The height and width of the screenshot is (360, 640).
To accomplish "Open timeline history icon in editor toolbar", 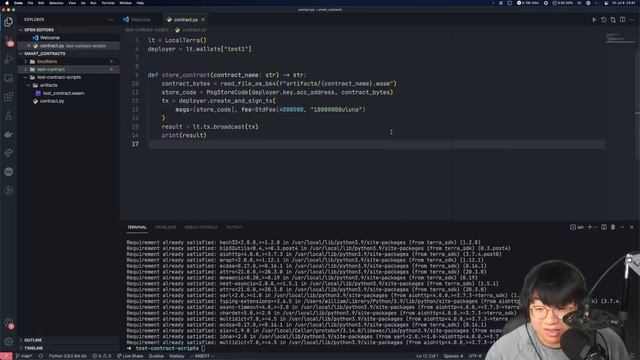I will 604,20.
